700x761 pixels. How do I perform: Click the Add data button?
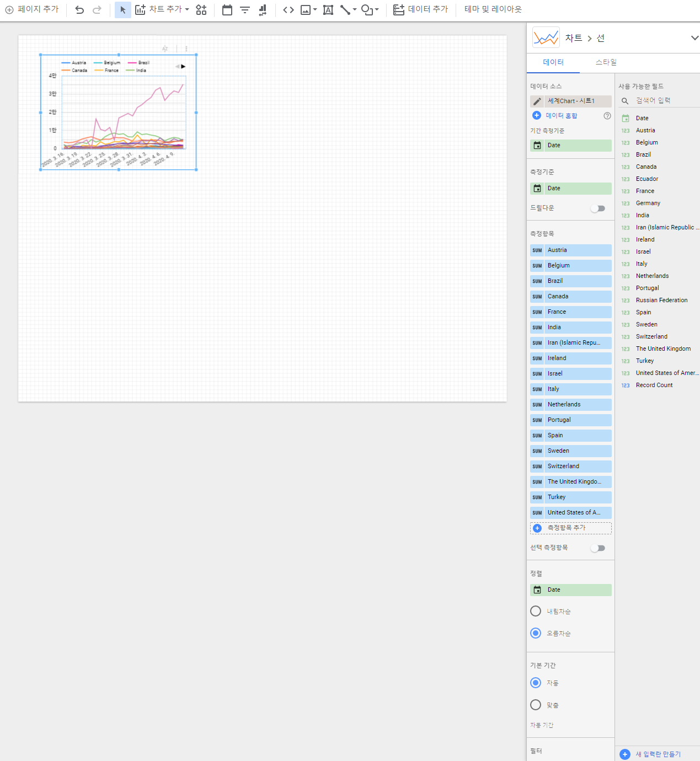coord(421,9)
